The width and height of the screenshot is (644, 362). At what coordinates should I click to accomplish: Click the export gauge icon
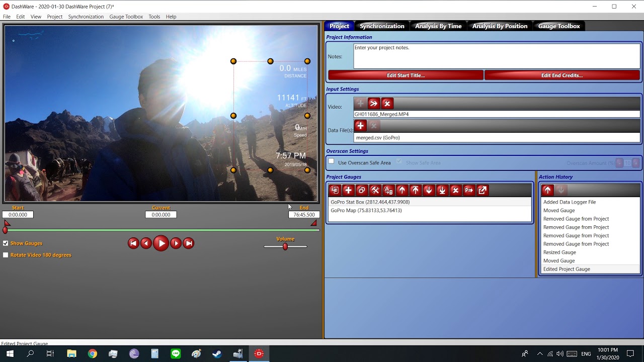pos(482,190)
